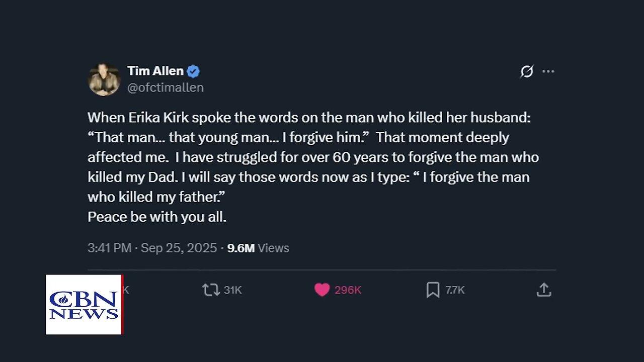Image resolution: width=644 pixels, height=362 pixels.
Task: Click the repost arrows icon
Action: pyautogui.click(x=210, y=290)
